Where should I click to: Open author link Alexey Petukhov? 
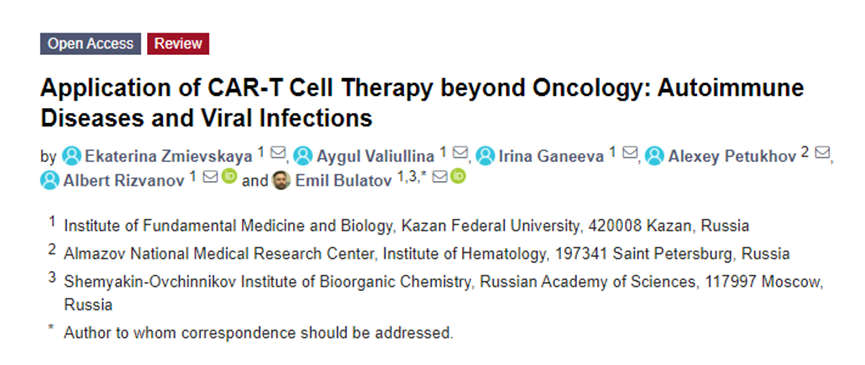(733, 157)
